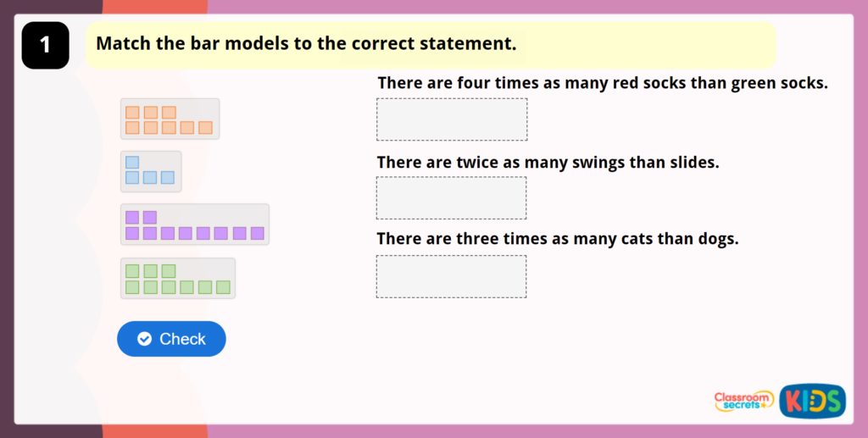Click the rightmost square in purple model's bottom row
This screenshot has width=868, height=438.
tap(258, 233)
